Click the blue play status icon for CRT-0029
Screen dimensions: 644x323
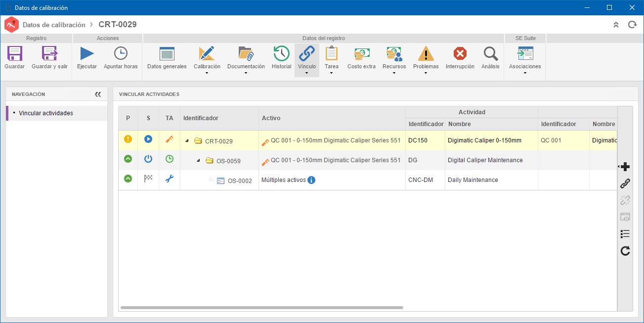point(148,139)
